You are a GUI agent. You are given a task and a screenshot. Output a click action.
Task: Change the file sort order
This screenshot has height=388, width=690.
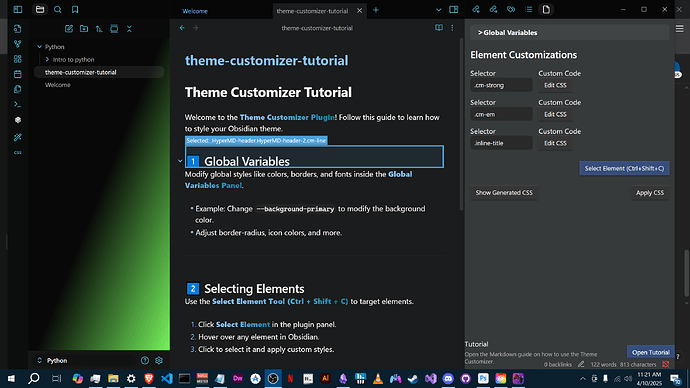[99, 29]
